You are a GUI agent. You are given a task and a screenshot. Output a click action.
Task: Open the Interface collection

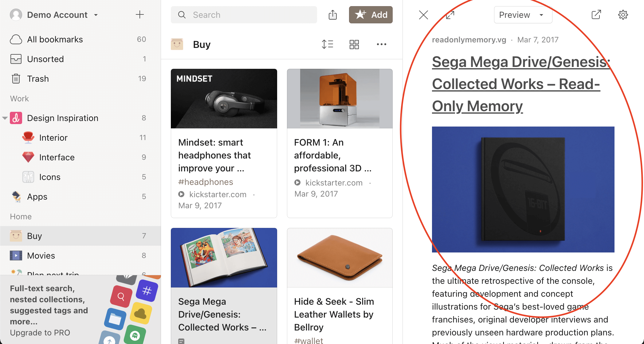57,157
